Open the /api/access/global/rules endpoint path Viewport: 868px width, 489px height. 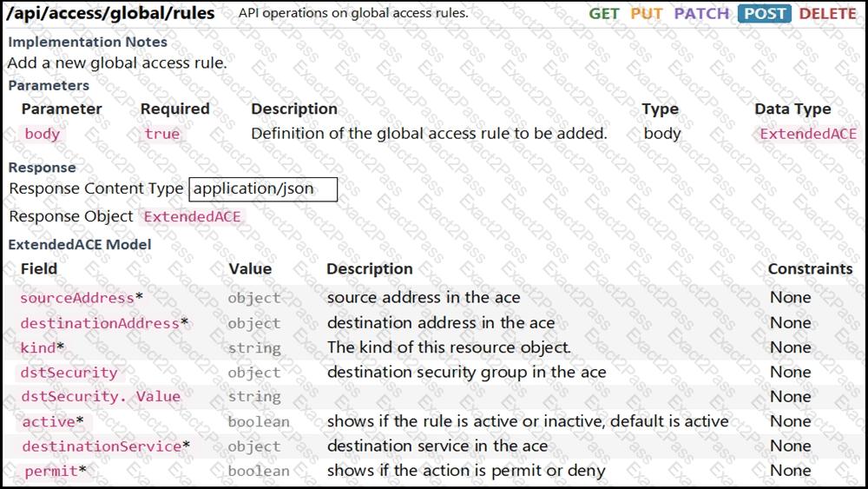point(111,13)
